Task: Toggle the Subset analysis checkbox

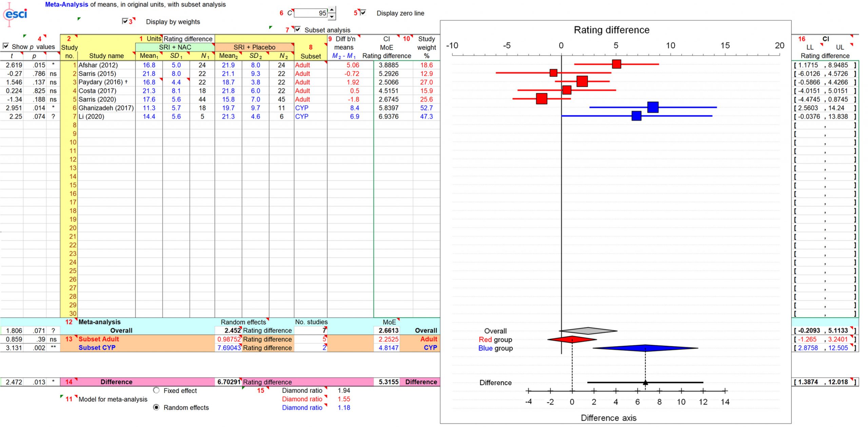Action: point(297,29)
